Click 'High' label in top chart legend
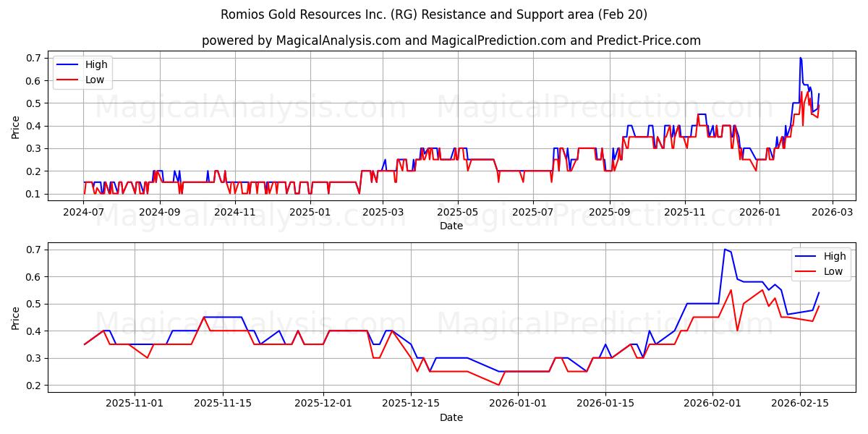 [97, 64]
